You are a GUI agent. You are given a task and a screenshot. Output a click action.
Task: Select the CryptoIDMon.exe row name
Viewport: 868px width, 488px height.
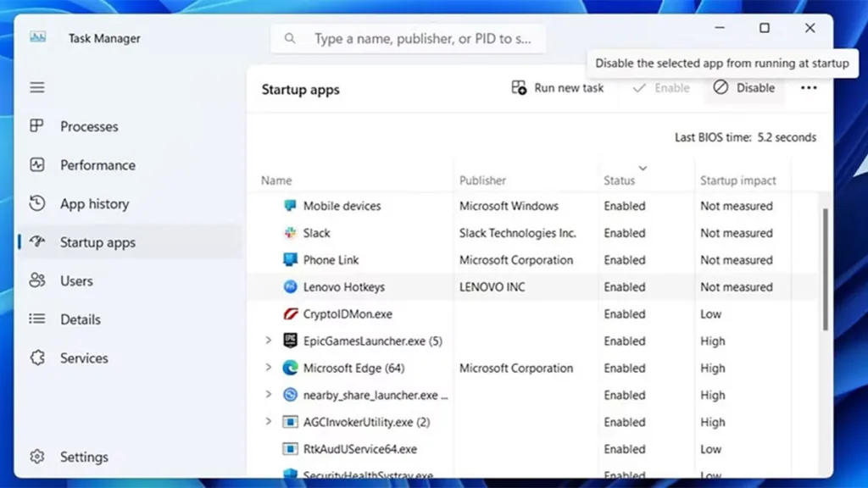click(347, 314)
